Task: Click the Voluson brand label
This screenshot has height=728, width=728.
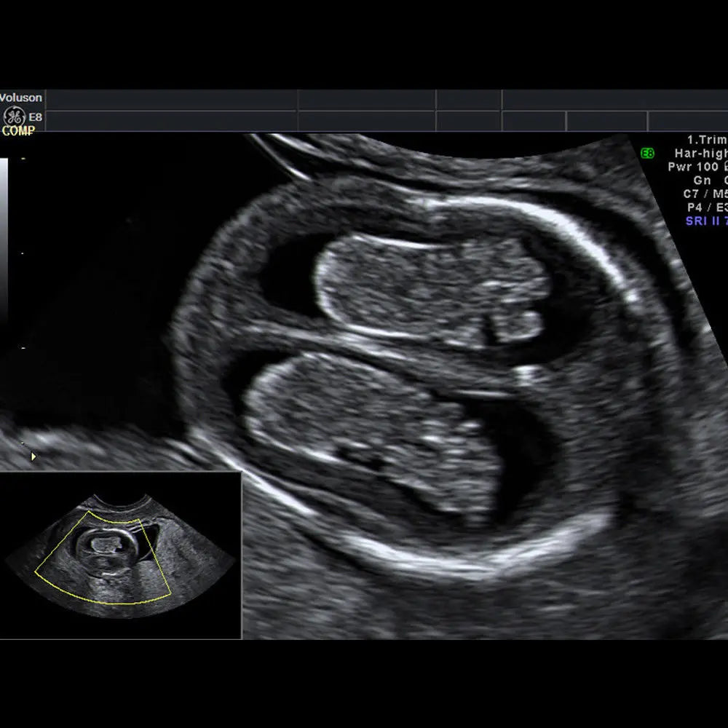Action: pos(21,98)
